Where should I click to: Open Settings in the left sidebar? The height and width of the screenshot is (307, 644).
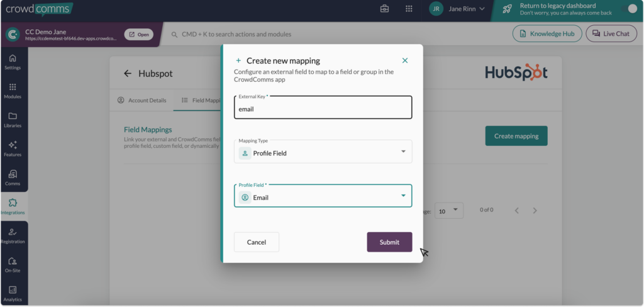tap(13, 62)
